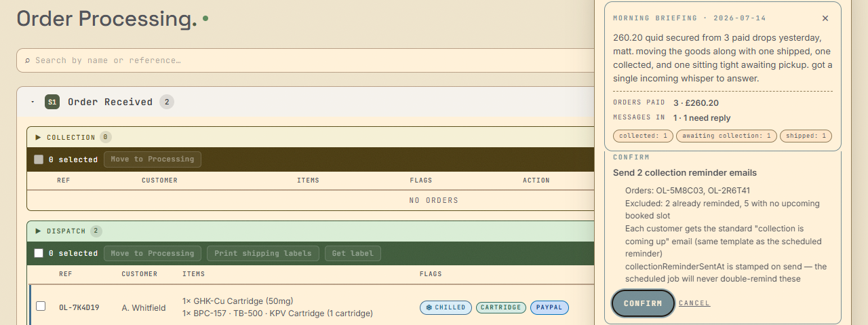Click the Dispatch count badge 2

[x=96, y=231]
